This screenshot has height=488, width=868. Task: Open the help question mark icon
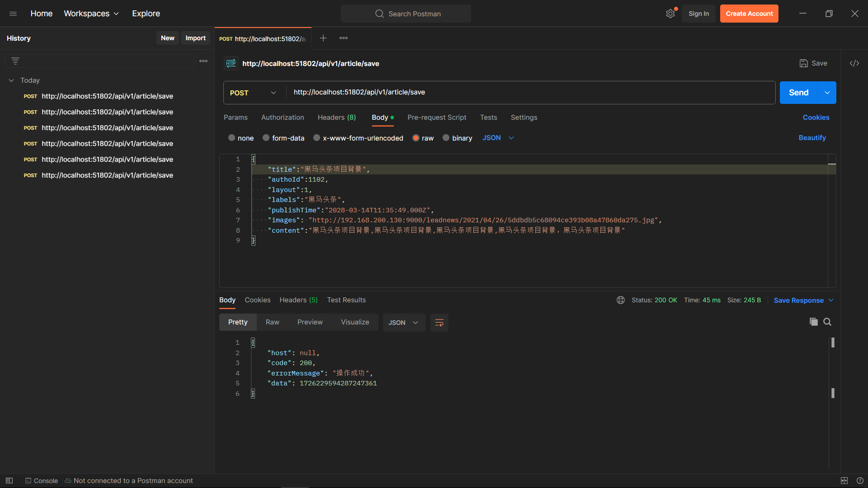click(860, 481)
